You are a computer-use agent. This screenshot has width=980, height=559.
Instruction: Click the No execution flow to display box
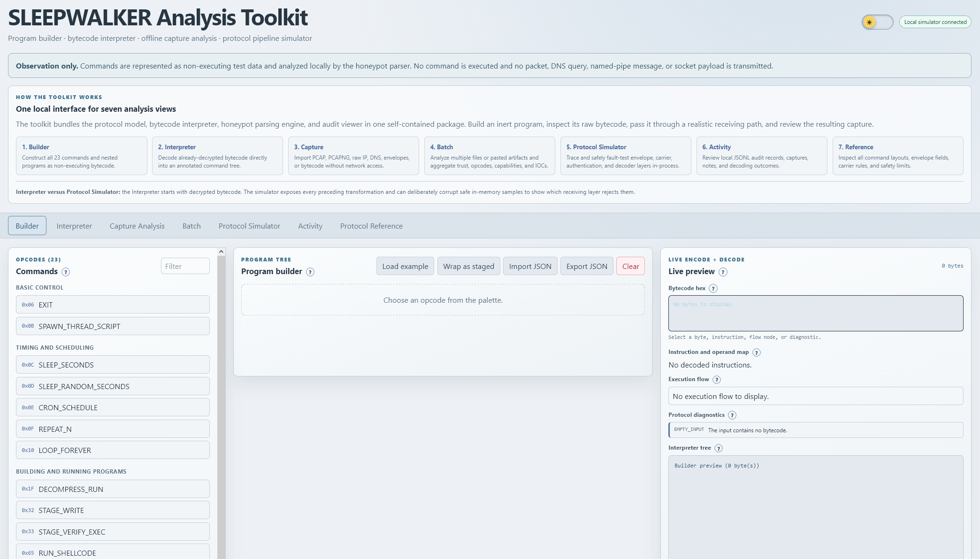click(x=816, y=396)
